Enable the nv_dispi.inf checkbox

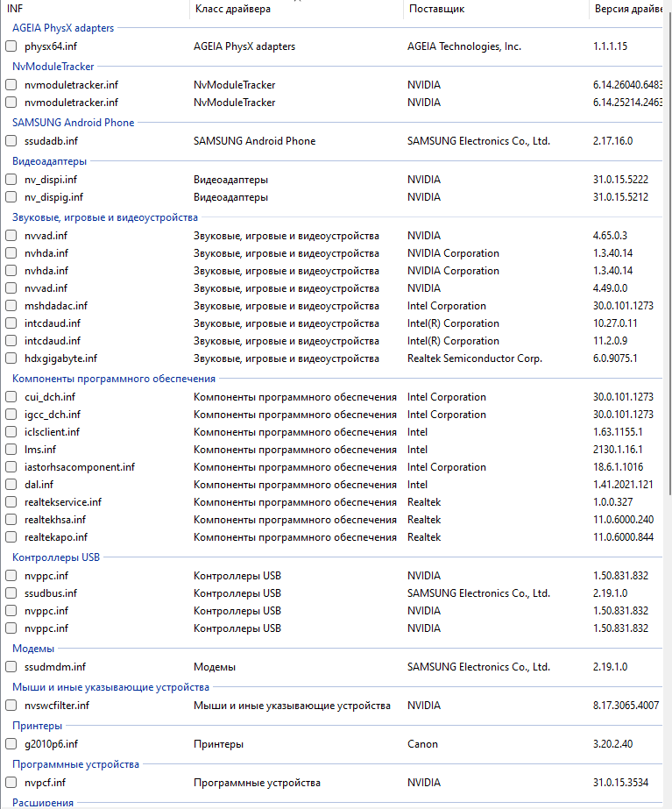[11, 180]
